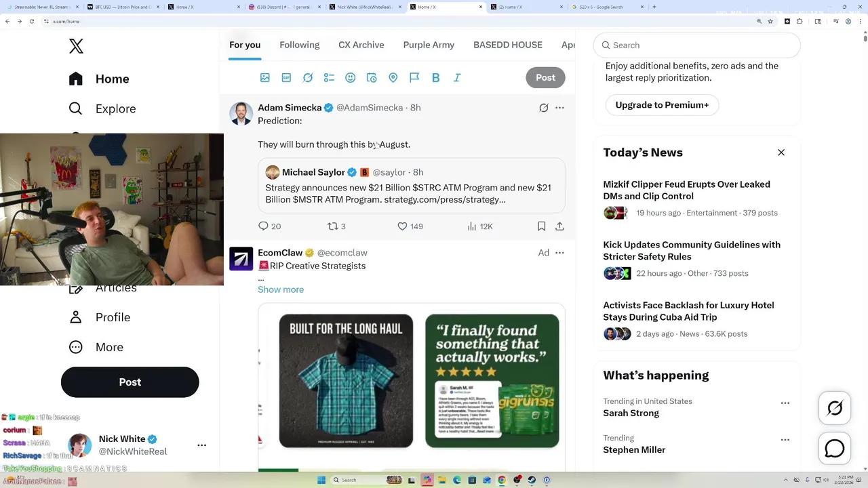This screenshot has width=868, height=488.
Task: Open the messages chat floating button
Action: click(x=835, y=449)
